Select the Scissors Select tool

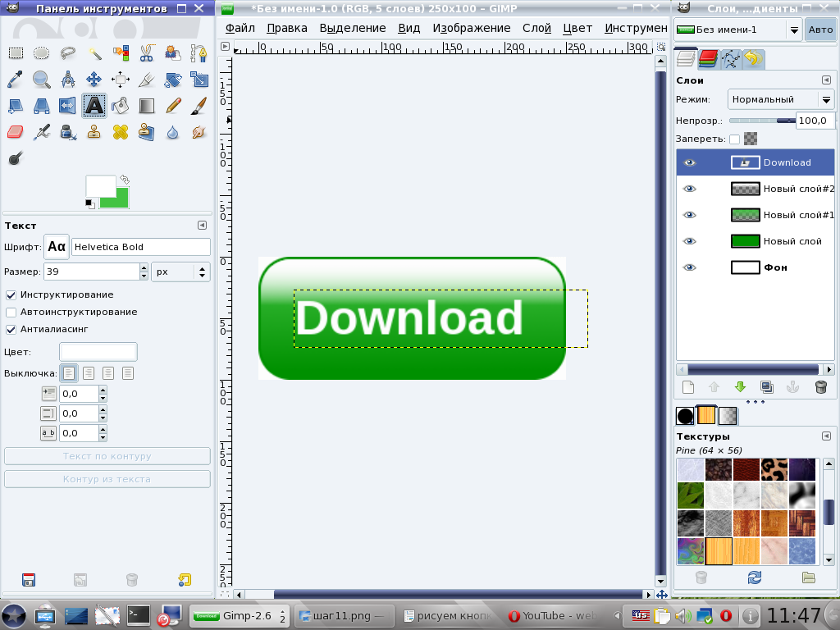146,53
